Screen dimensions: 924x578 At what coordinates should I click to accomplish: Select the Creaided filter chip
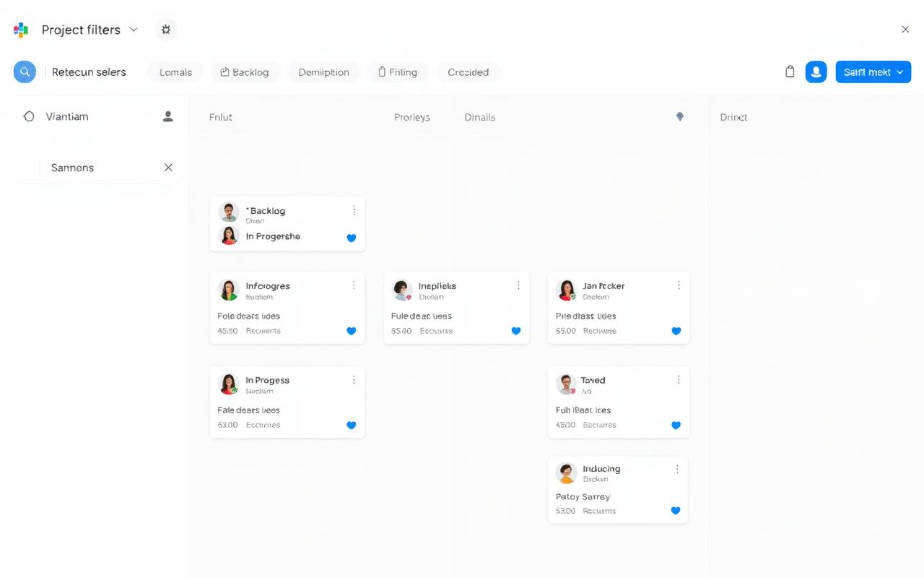[x=468, y=72]
